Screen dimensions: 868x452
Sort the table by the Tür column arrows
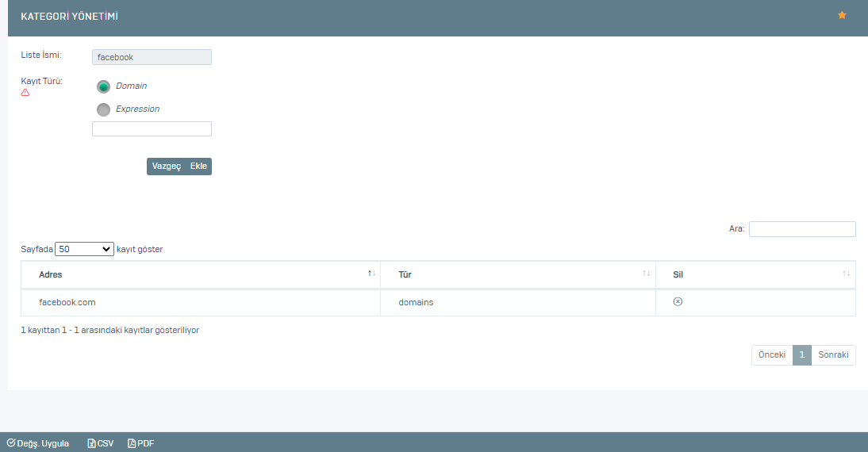click(646, 274)
